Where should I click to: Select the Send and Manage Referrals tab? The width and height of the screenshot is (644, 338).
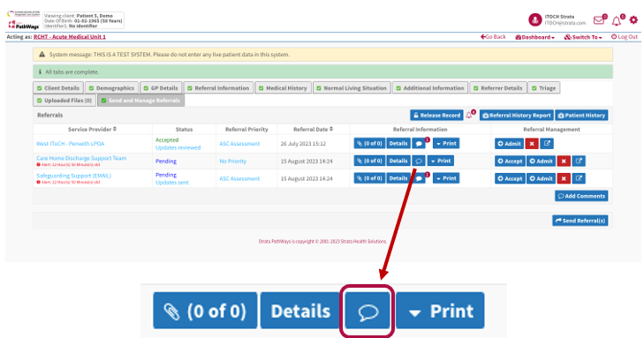coord(140,100)
